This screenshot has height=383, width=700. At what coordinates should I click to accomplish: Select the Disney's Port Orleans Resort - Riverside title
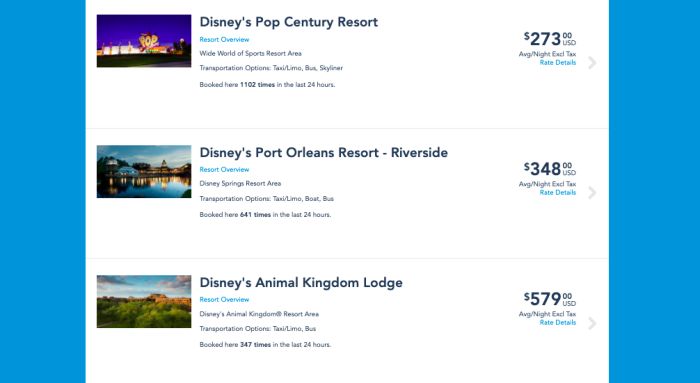click(324, 152)
